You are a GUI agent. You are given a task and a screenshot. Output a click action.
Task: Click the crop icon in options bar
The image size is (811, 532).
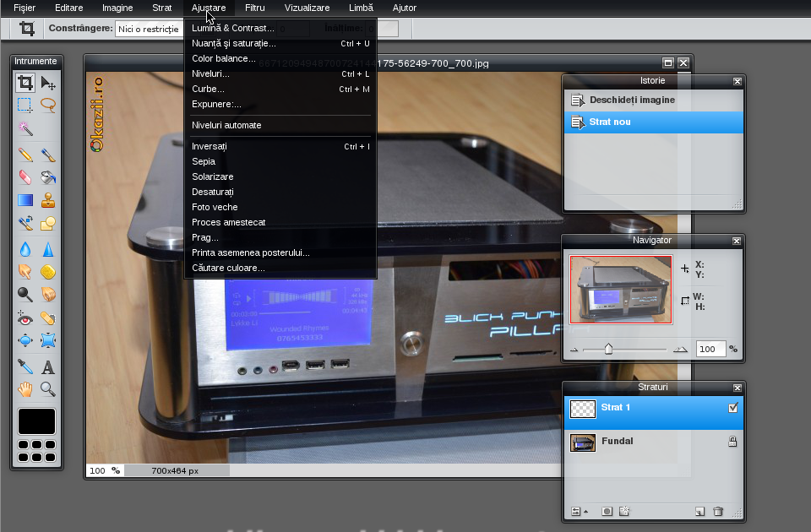[x=27, y=29]
